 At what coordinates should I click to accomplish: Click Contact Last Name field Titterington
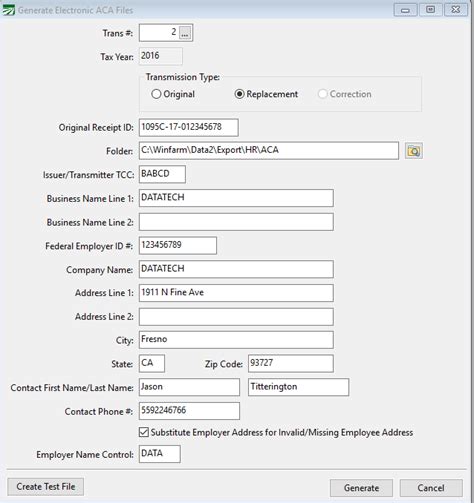[298, 387]
